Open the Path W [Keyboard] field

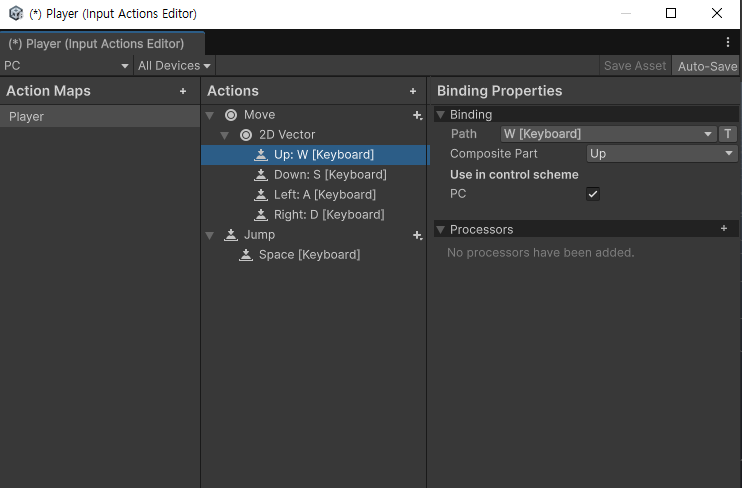tap(608, 134)
